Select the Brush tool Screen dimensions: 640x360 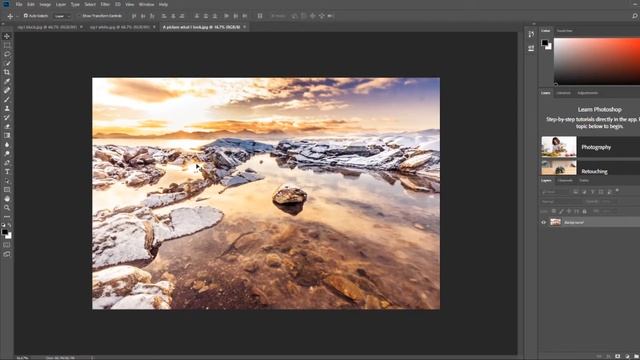click(7, 99)
